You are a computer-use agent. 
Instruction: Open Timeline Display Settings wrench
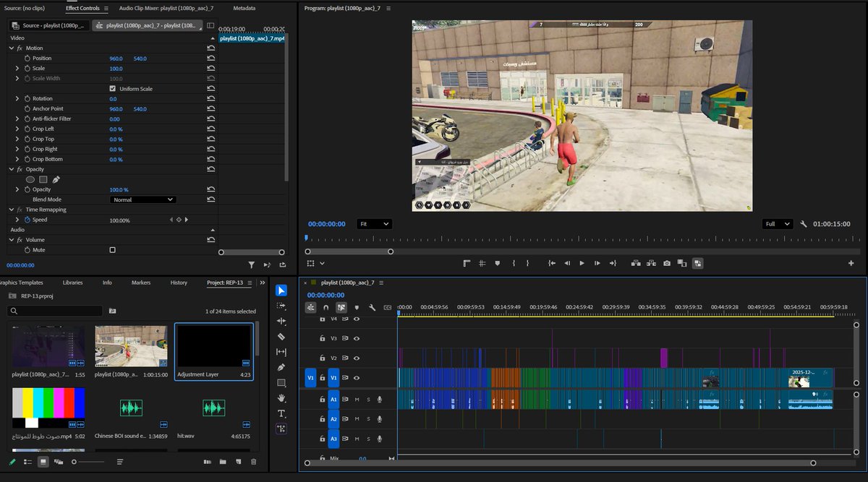372,307
